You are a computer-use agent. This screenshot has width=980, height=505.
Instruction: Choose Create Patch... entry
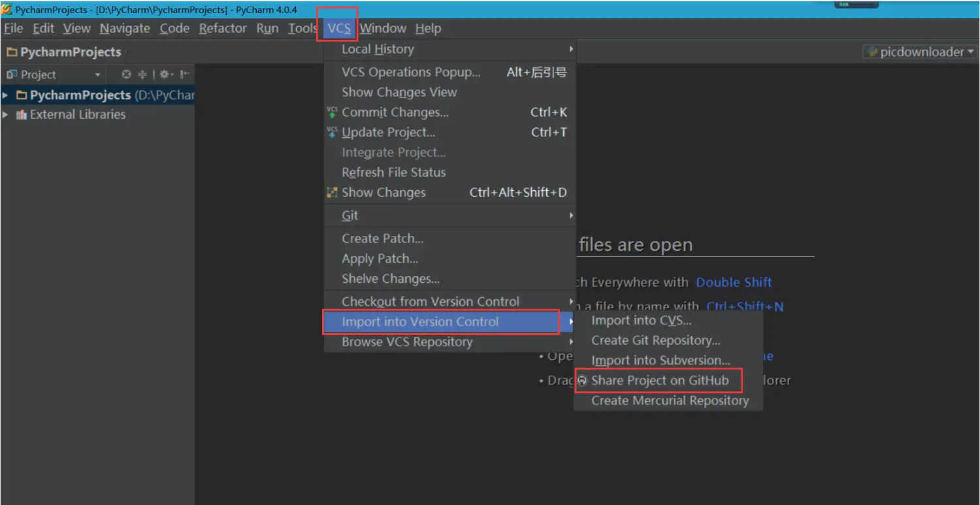point(449,238)
